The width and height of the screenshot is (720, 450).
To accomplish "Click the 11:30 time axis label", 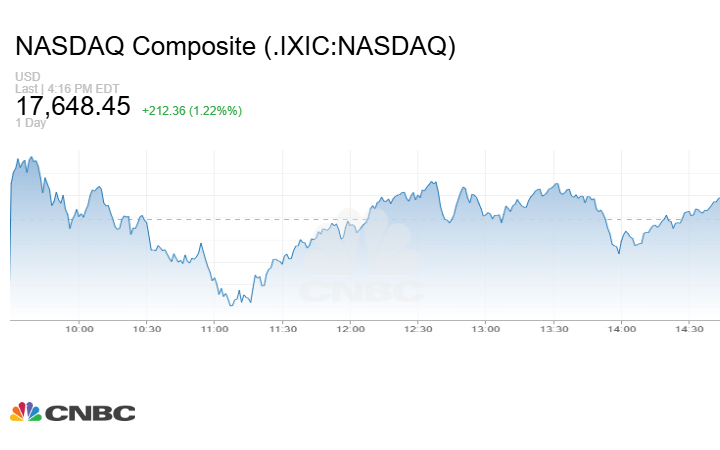I will [283, 329].
